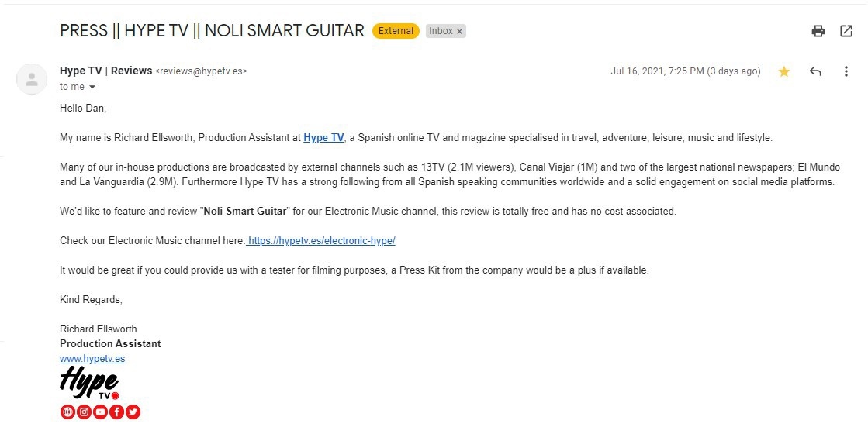
Task: Click the yellow External tag
Action: click(x=396, y=31)
